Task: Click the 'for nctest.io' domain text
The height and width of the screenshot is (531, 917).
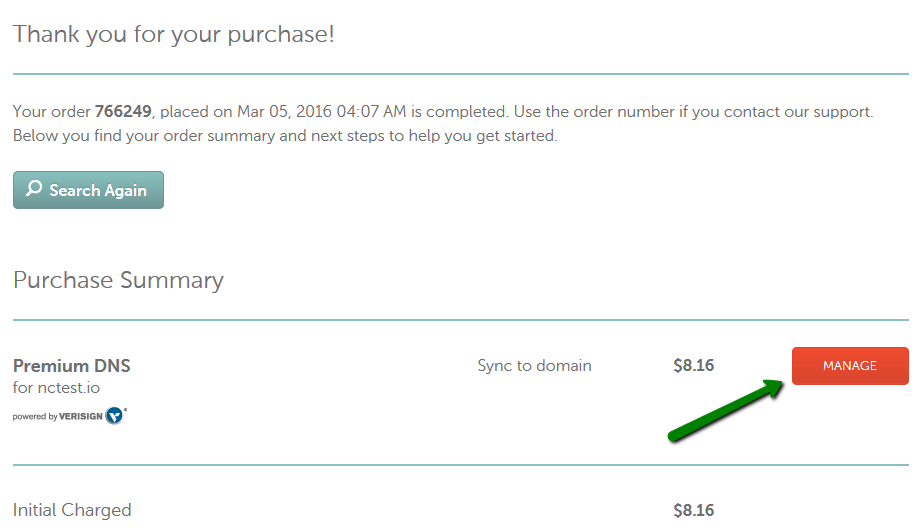Action: 56,388
